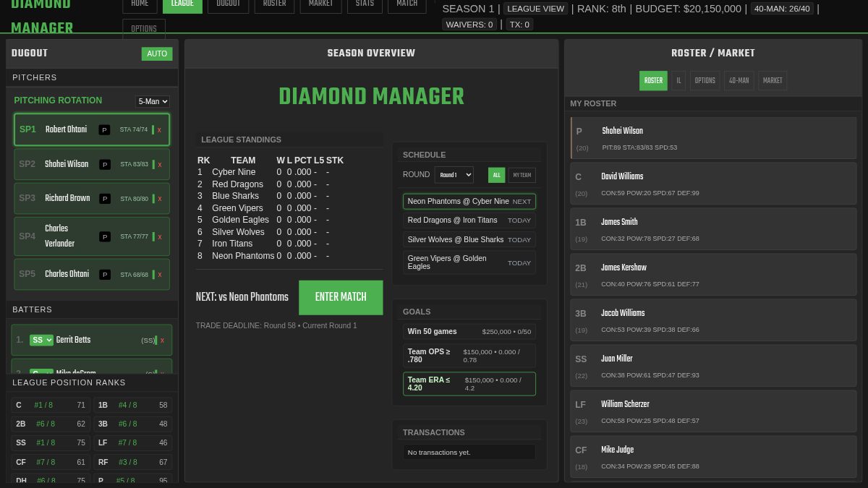The height and width of the screenshot is (488, 868).
Task: Click the SS position icon on Juan Miller card
Action: tap(581, 359)
